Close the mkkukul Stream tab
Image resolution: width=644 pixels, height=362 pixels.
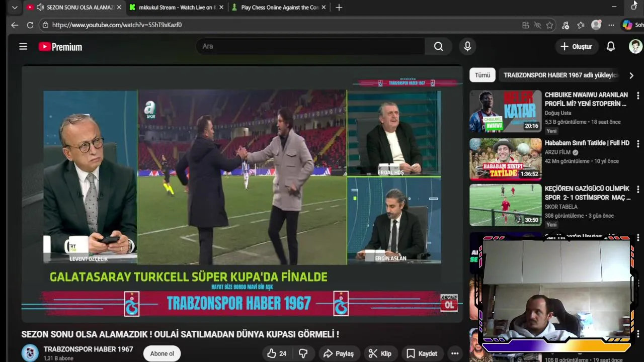tap(221, 8)
